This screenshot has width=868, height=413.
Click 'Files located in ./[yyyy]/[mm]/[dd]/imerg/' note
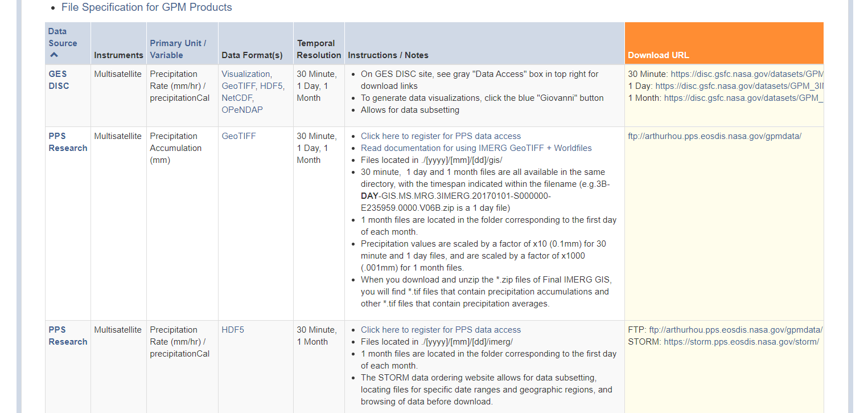[x=437, y=342]
